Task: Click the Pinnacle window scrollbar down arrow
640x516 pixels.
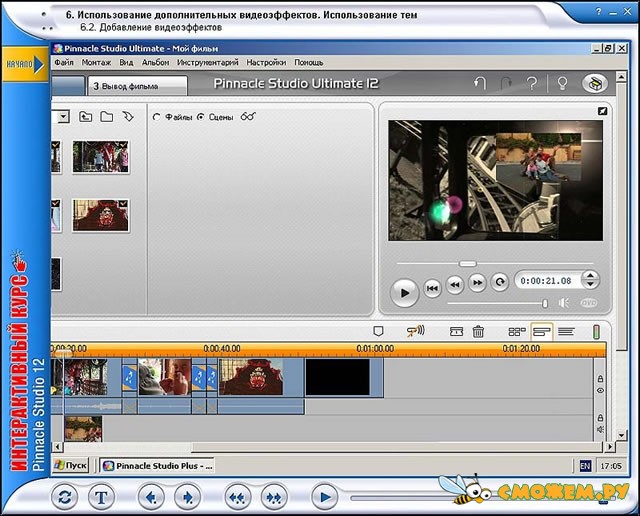Action: coord(621,435)
